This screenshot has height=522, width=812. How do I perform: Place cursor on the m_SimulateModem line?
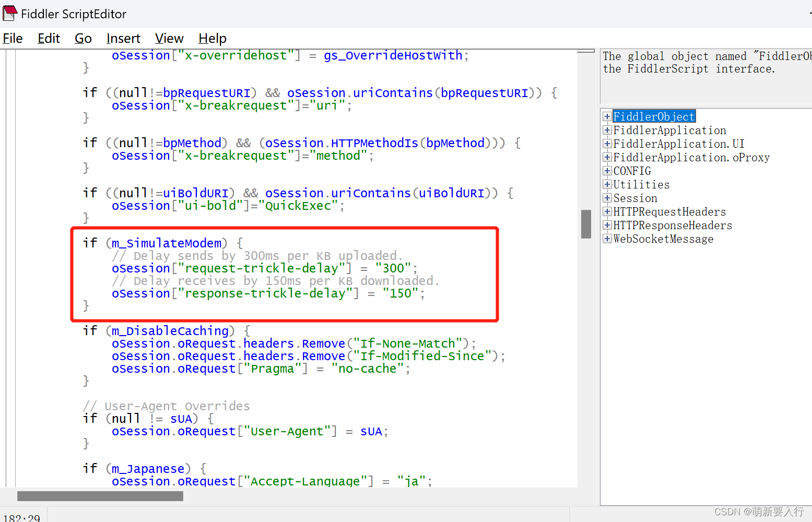[167, 243]
